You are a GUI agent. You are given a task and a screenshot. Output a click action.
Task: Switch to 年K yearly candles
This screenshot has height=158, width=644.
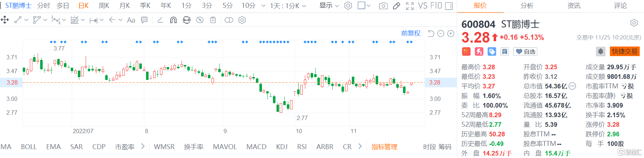pyautogui.click(x=166, y=6)
